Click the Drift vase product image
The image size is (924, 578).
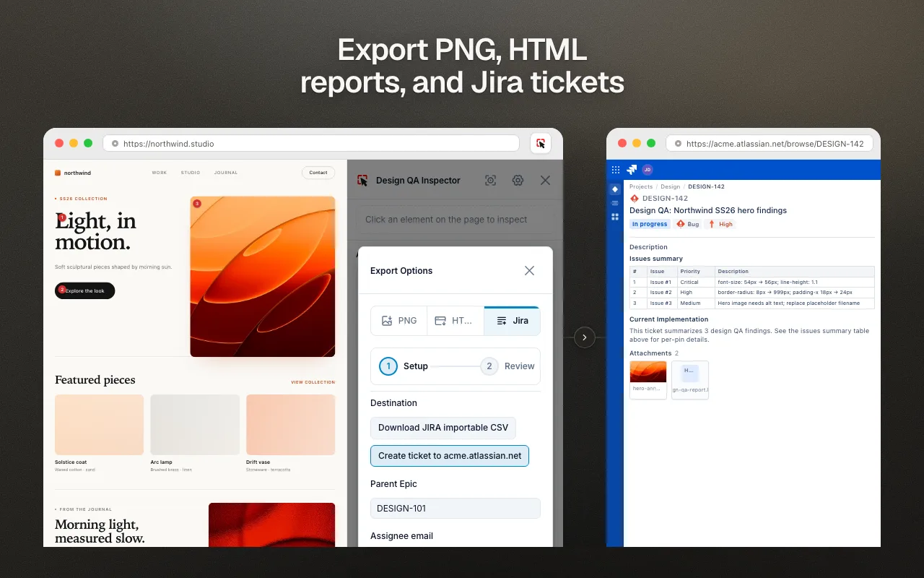(290, 425)
